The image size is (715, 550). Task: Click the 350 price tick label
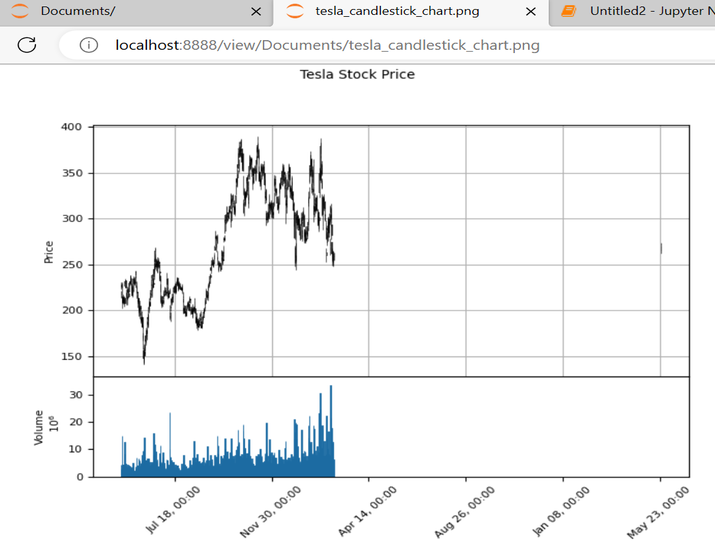pyautogui.click(x=72, y=173)
